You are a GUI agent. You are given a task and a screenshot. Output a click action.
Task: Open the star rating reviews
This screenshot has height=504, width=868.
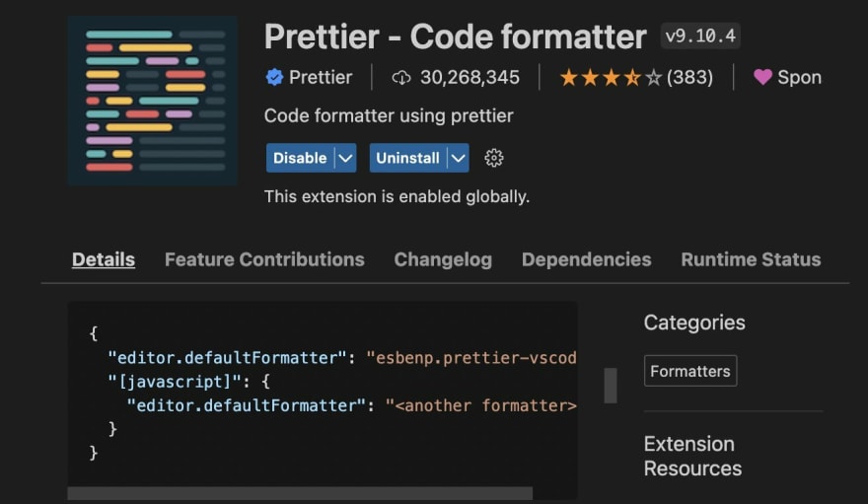611,78
